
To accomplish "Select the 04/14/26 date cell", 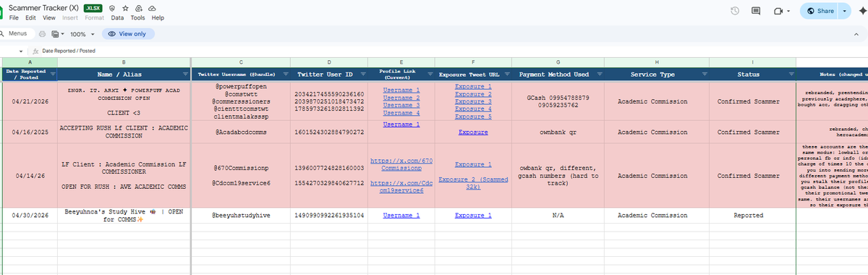I will tap(29, 176).
